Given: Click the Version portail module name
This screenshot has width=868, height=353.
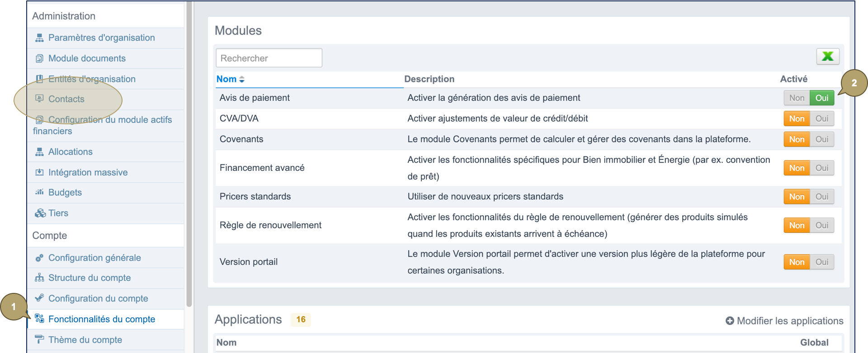Looking at the screenshot, I should 249,262.
